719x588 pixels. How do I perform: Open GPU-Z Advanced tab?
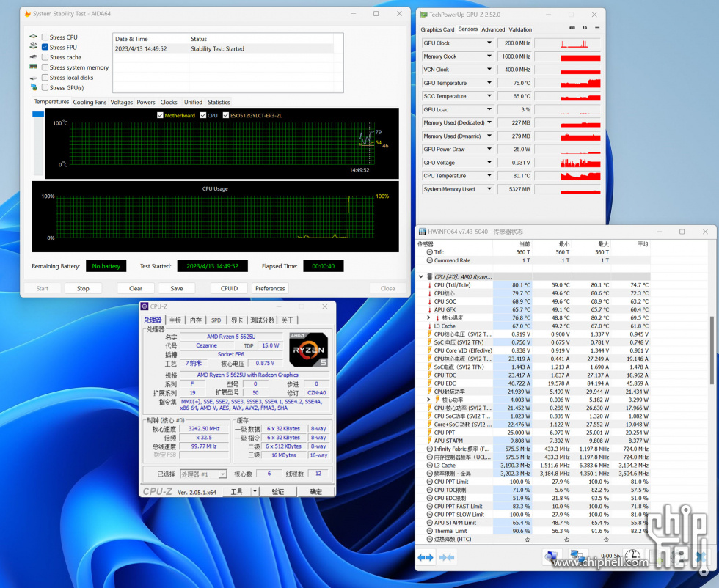click(493, 29)
